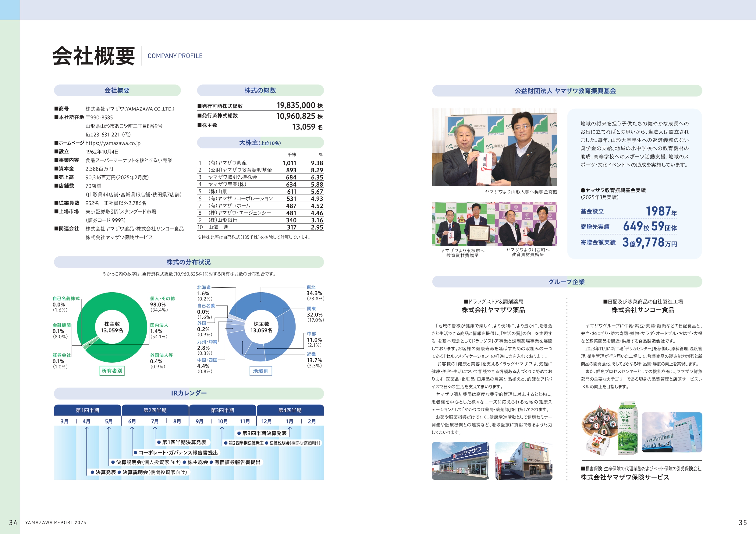The image size is (756, 534).
Task: Open the 東根市 donation ceremony photo
Action: (463, 224)
